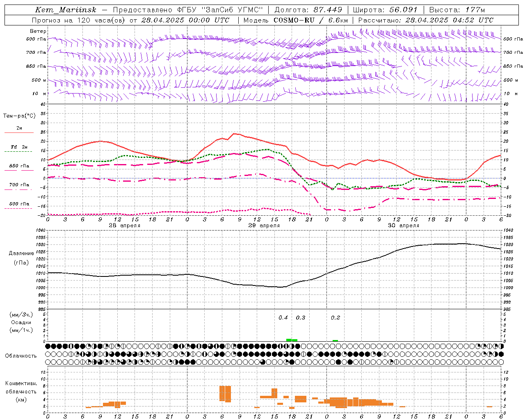Click the 'Td 2м' dew point legend label
Screen dimensions: 525x420
[19, 147]
